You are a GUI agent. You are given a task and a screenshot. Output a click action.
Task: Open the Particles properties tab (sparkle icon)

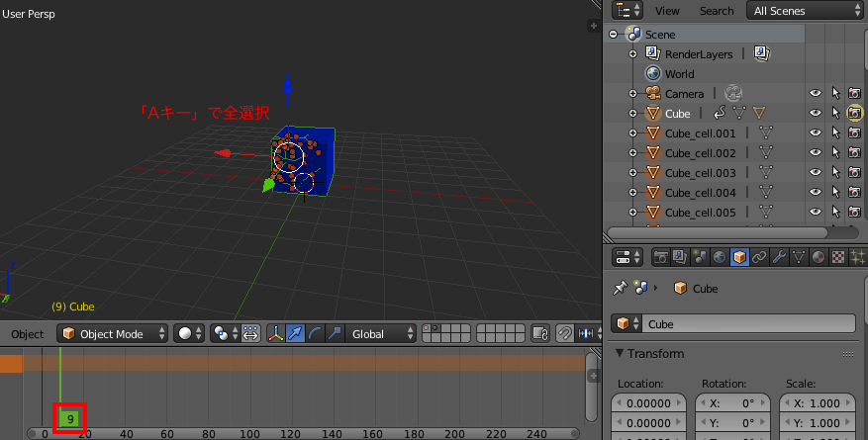coord(857,257)
